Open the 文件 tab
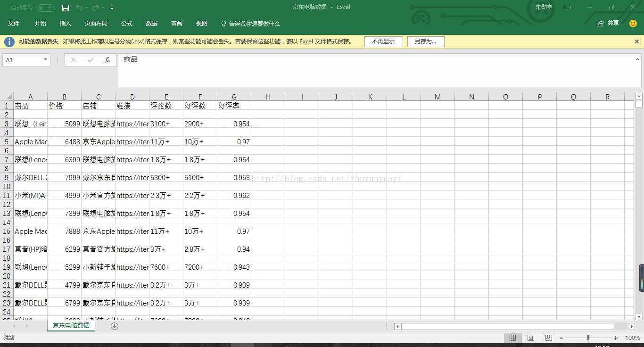This screenshot has width=644, height=347. pos(14,24)
